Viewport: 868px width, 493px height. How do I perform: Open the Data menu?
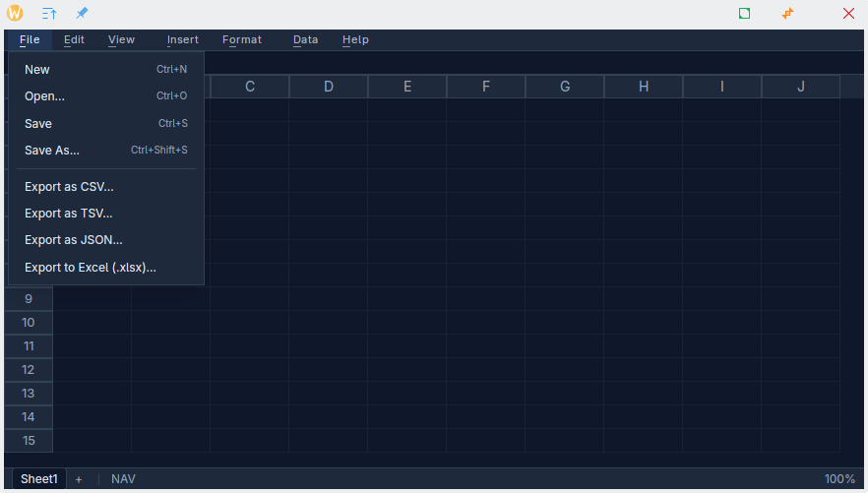click(x=305, y=40)
